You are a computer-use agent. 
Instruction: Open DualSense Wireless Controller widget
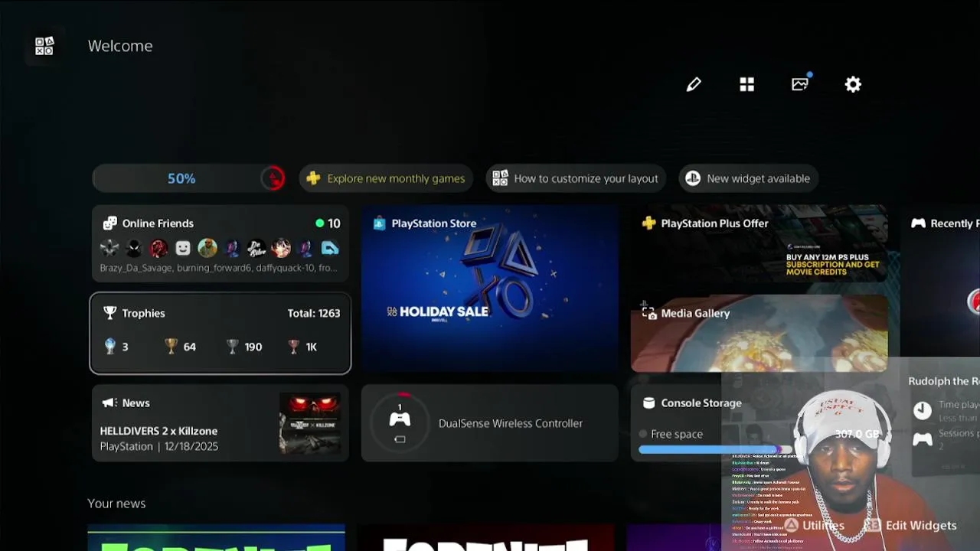(x=490, y=423)
